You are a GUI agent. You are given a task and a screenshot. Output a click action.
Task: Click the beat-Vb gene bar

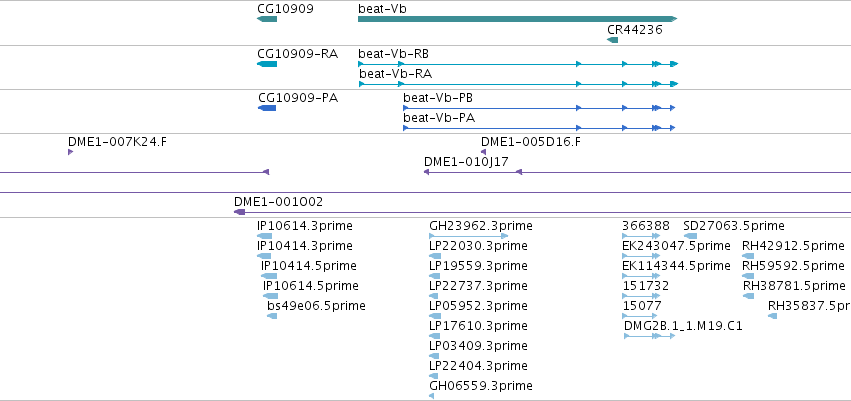518,19
